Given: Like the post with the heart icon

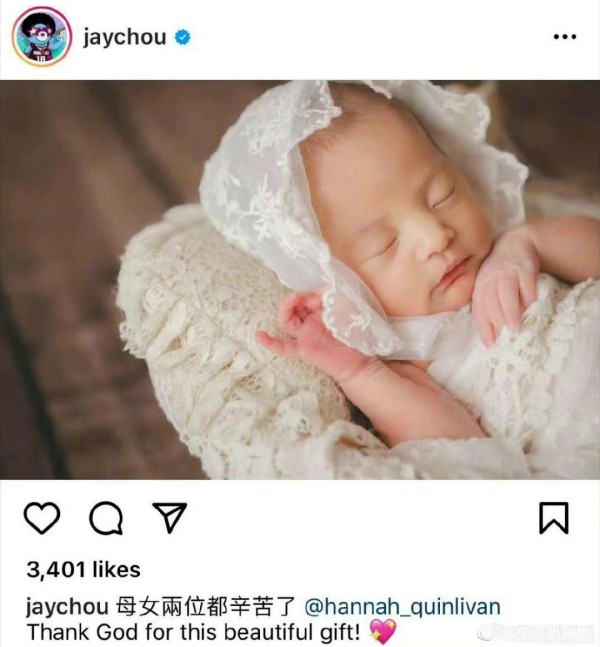Looking at the screenshot, I should click(42, 517).
